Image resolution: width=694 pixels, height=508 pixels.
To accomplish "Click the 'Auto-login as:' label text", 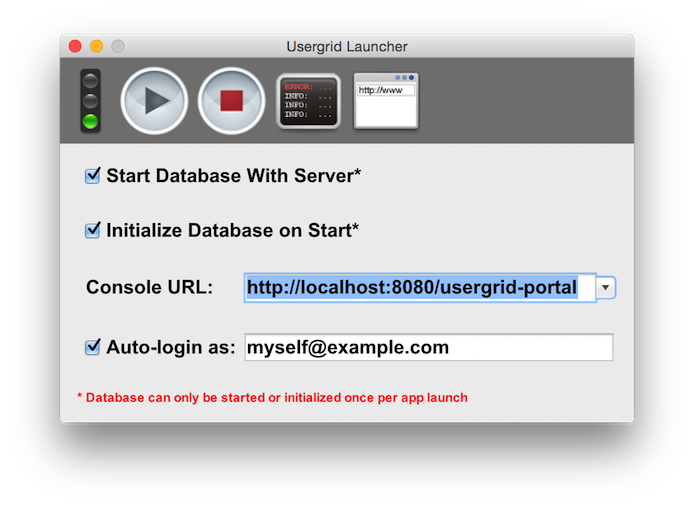I will [170, 347].
